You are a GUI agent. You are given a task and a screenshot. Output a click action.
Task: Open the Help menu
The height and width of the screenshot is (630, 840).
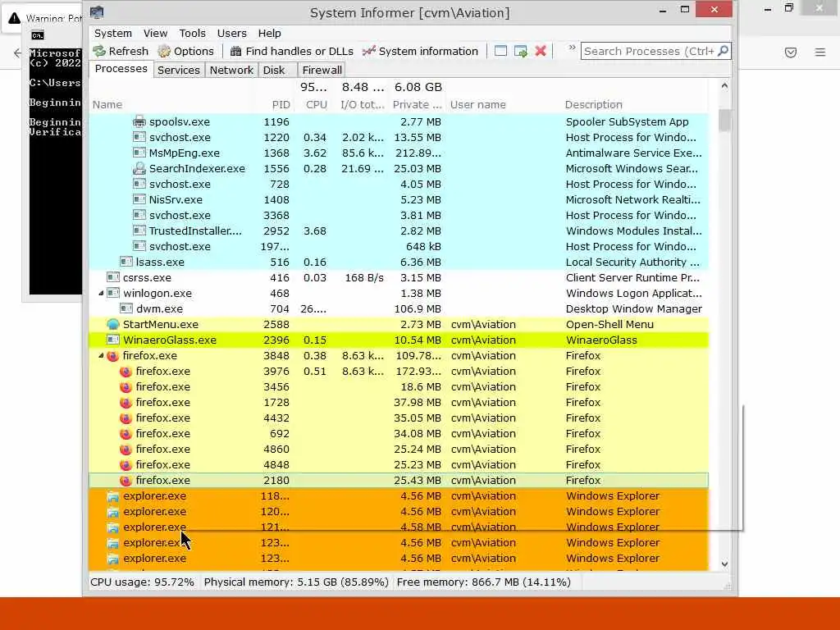click(x=269, y=33)
